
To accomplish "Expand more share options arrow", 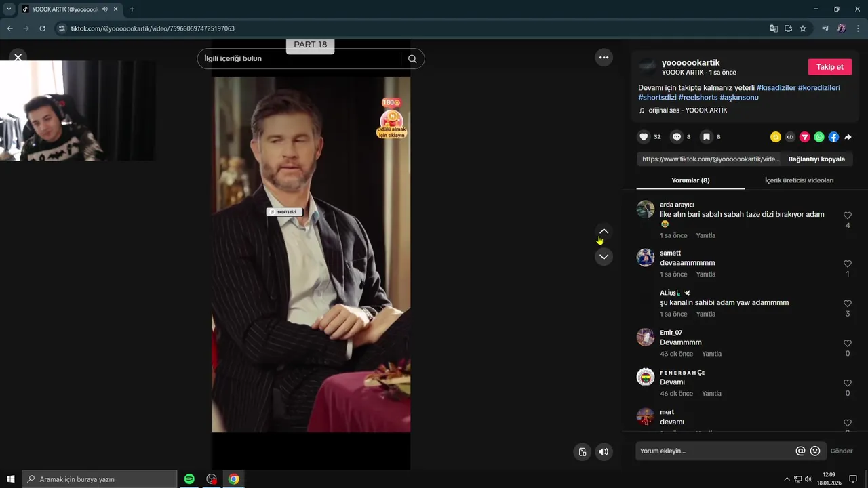I will pos(848,137).
